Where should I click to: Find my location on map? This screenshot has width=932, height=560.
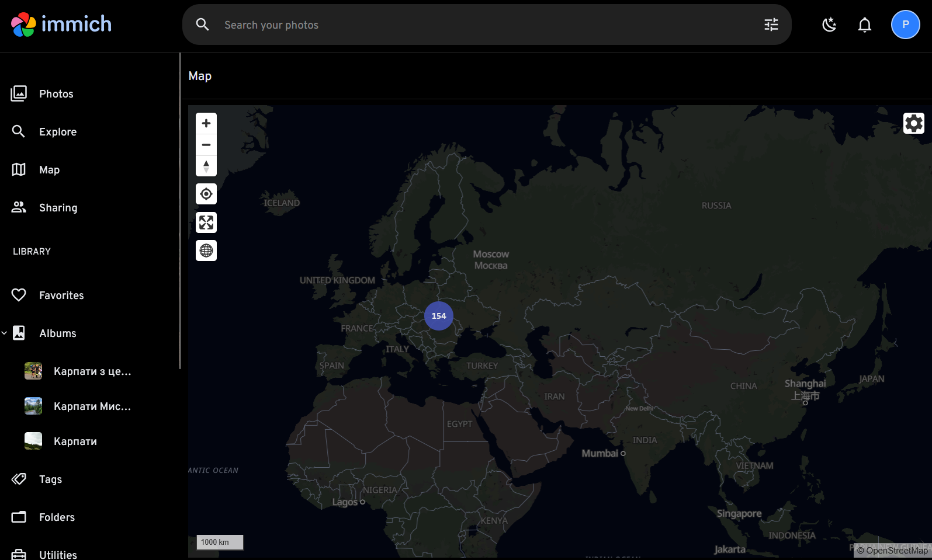[x=206, y=194]
